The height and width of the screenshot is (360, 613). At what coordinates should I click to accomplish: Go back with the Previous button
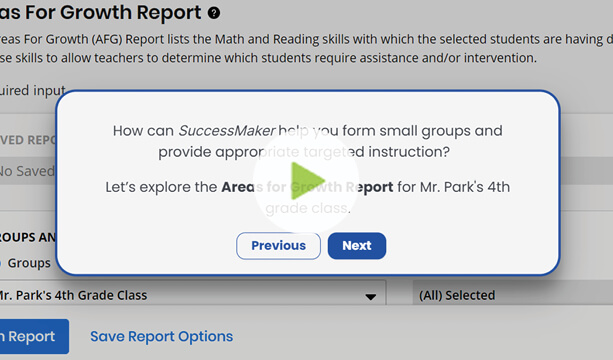click(x=278, y=245)
